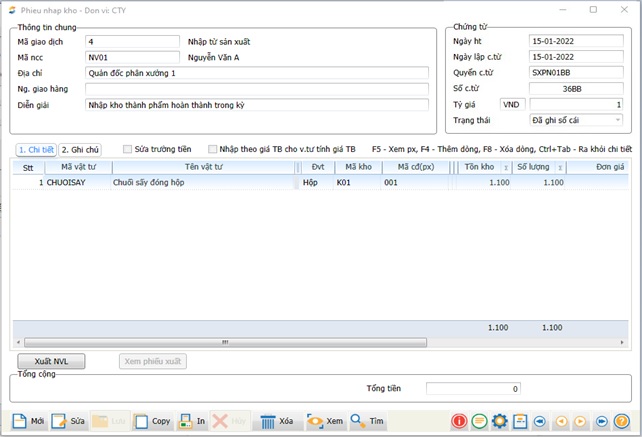Click the Copy toolbar icon
Screen dimensions: 642x437
click(x=142, y=421)
